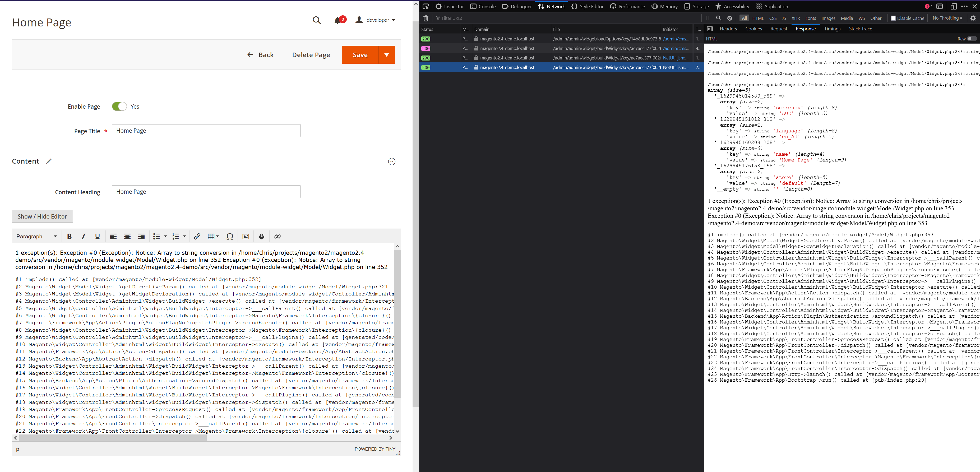Click the Delete Page button
Image resolution: width=980 pixels, height=472 pixels.
tap(311, 55)
